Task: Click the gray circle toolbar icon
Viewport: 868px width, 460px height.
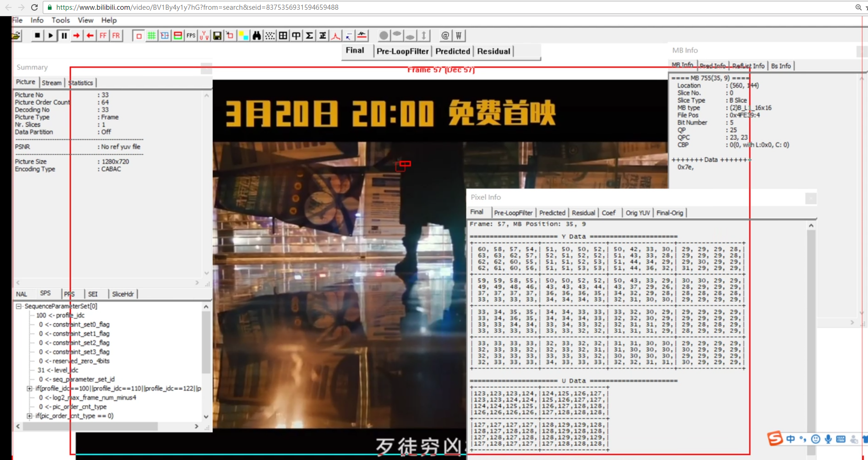Action: tap(384, 36)
